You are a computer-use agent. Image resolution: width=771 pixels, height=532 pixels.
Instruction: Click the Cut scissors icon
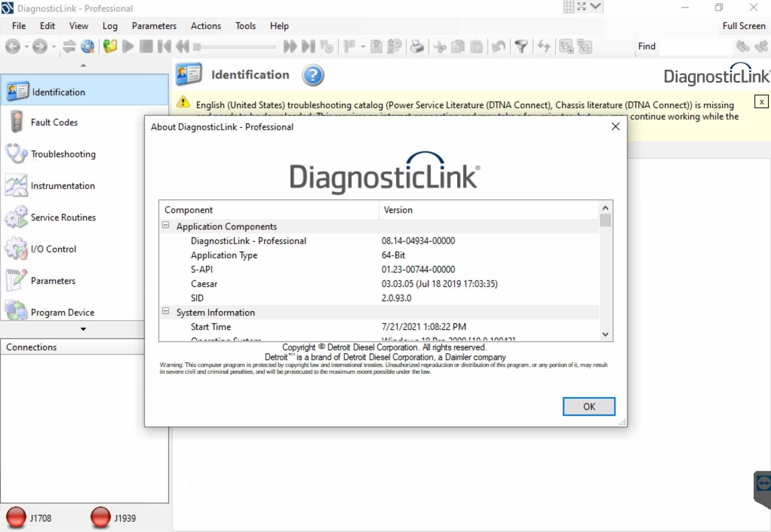point(440,47)
